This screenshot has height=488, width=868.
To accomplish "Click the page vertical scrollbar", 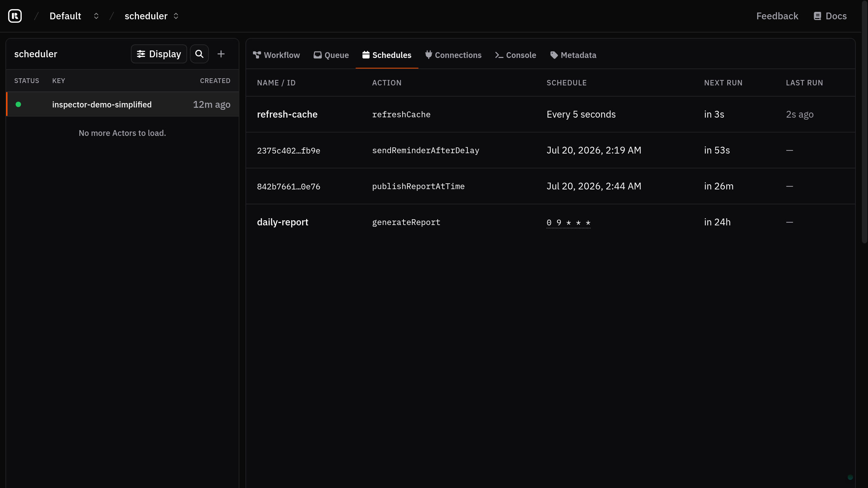I will [865, 122].
